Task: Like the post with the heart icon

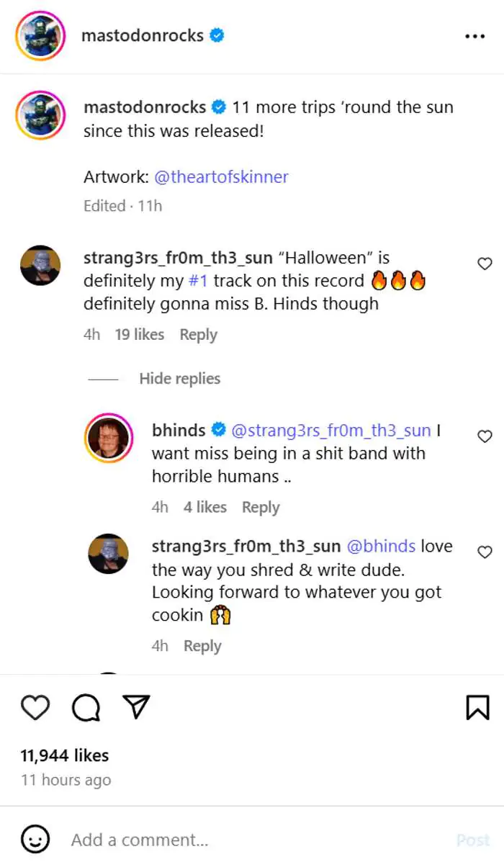Action: pos(35,708)
